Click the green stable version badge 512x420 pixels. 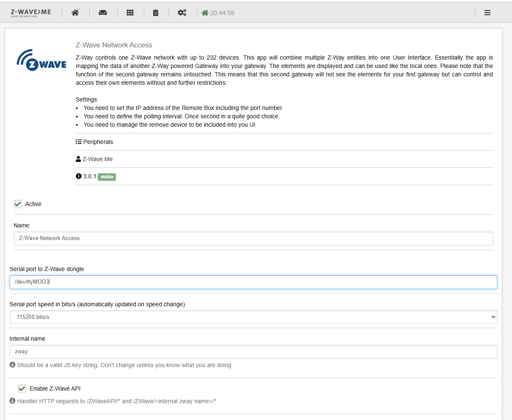[x=107, y=177]
